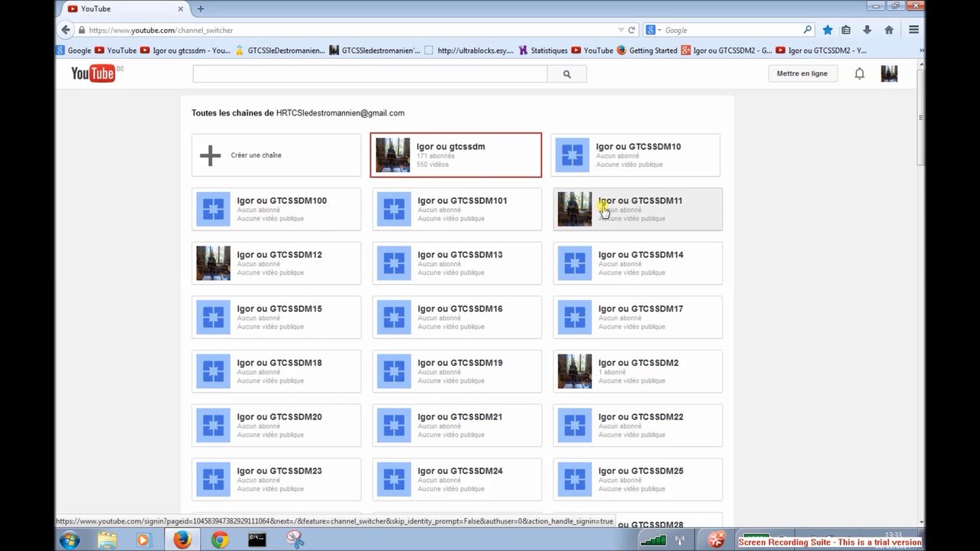
Task: Pick the Igor ou GTCSSDM22 card
Action: pyautogui.click(x=638, y=425)
